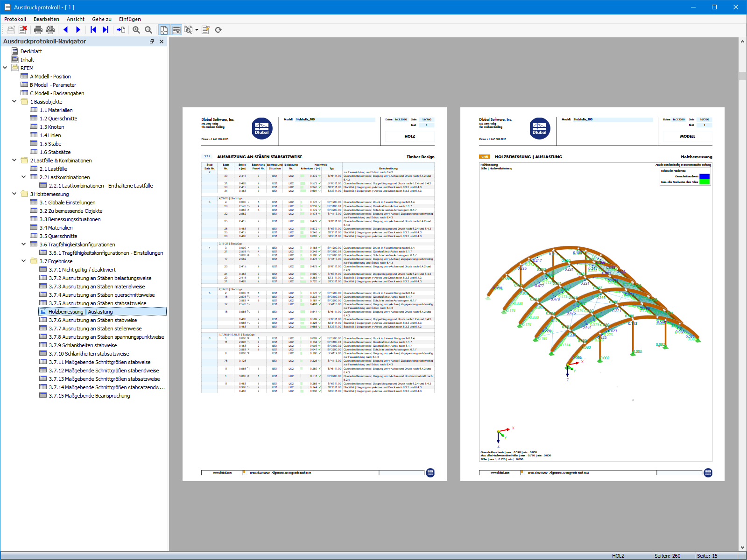Viewport: 747px width, 560px height.
Task: Select 2.1 Lastfälle tree item
Action: (x=53, y=169)
